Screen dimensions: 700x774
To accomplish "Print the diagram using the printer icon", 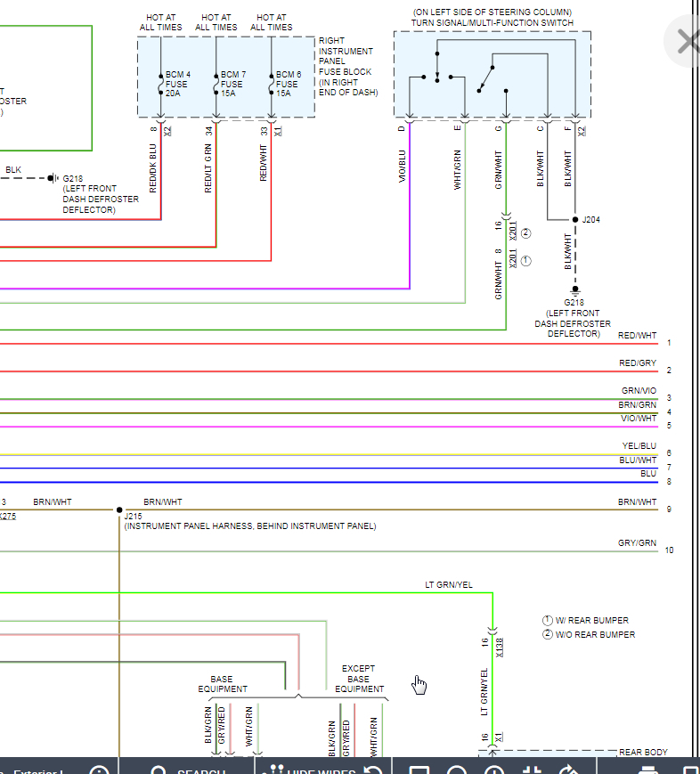I will tap(648, 768).
